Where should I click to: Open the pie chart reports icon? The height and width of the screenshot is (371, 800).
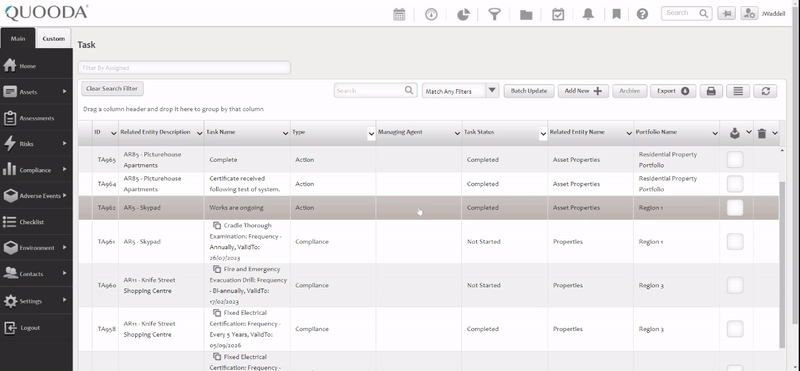(463, 14)
